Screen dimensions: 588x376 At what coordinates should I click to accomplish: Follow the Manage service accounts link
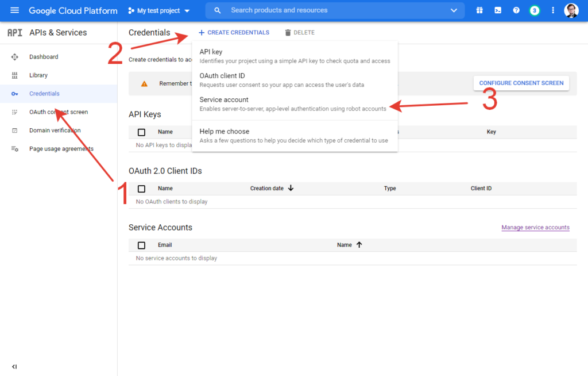click(535, 228)
